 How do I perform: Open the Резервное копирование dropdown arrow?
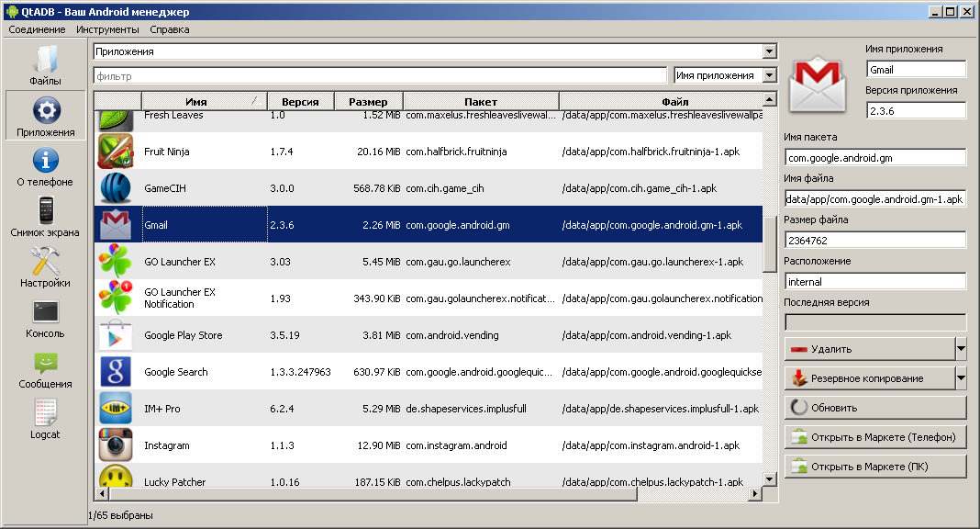point(962,378)
